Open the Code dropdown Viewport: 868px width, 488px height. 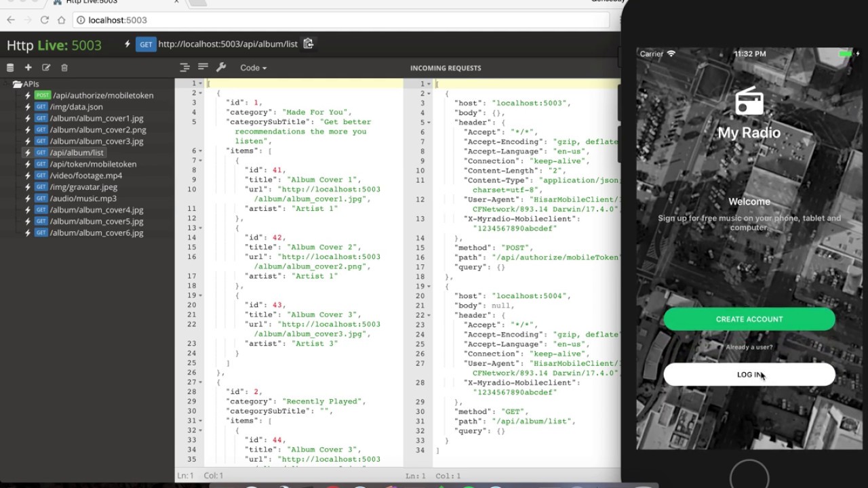tap(253, 68)
